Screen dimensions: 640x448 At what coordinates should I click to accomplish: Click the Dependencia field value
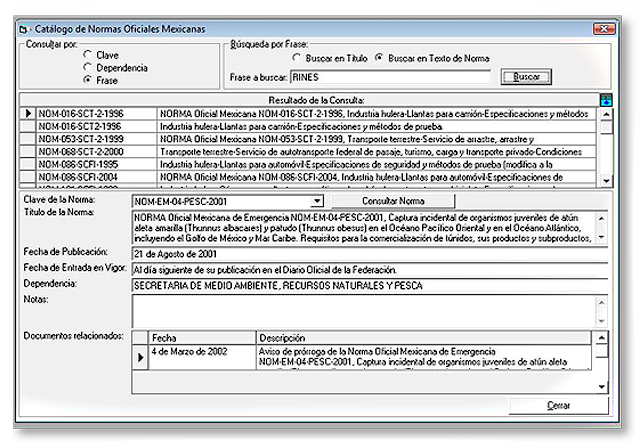coord(370,286)
